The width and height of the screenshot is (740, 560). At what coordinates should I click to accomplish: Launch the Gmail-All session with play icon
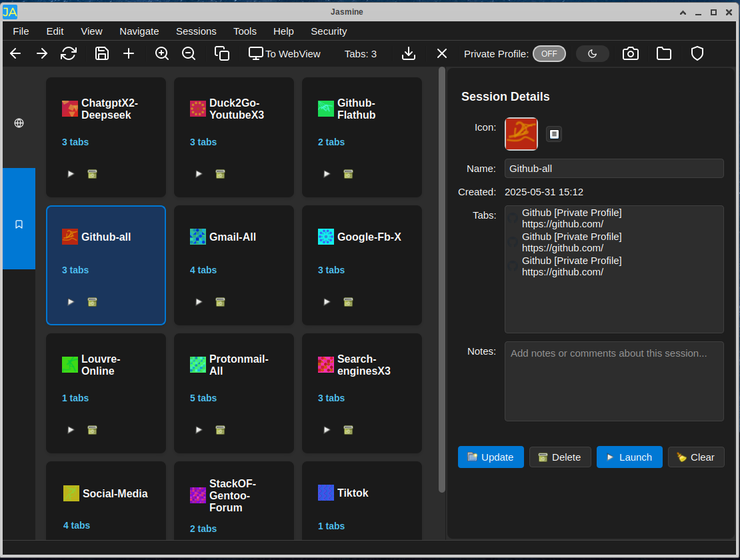click(199, 302)
